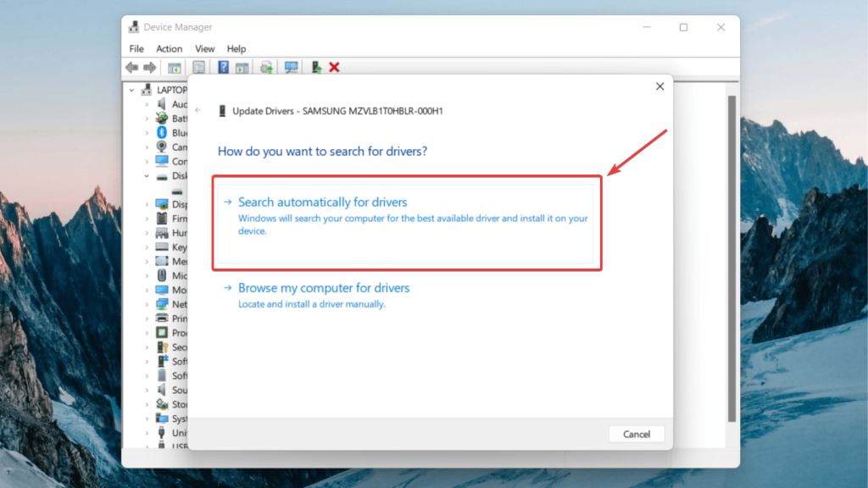Expand the Display adapters category
The height and width of the screenshot is (488, 868).
click(x=146, y=203)
